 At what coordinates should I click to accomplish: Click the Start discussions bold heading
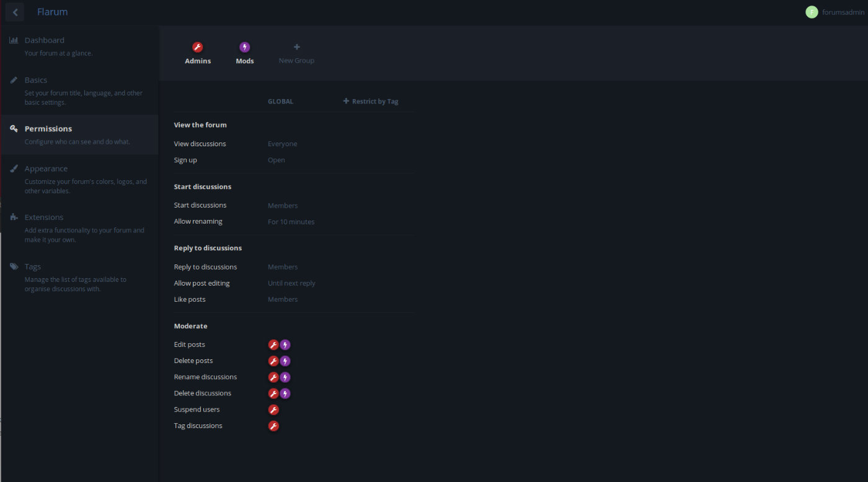click(202, 186)
